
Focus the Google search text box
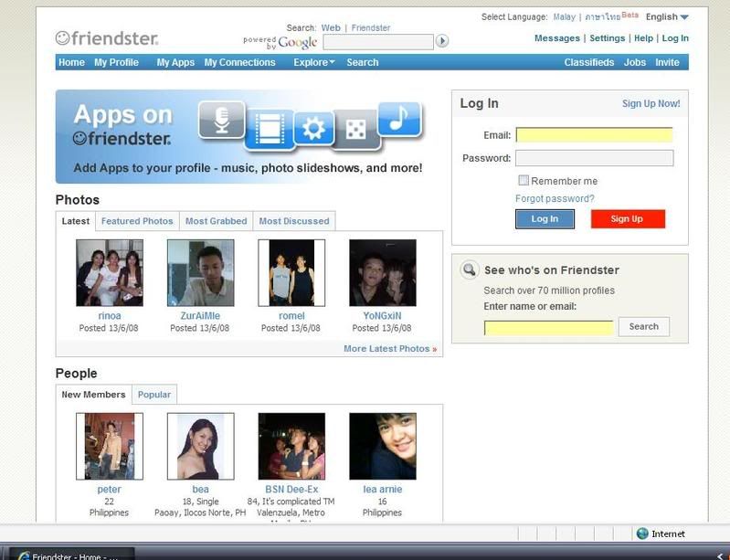(x=378, y=42)
